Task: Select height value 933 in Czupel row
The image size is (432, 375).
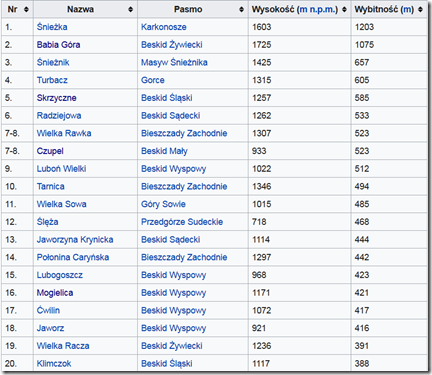Action: coord(259,151)
